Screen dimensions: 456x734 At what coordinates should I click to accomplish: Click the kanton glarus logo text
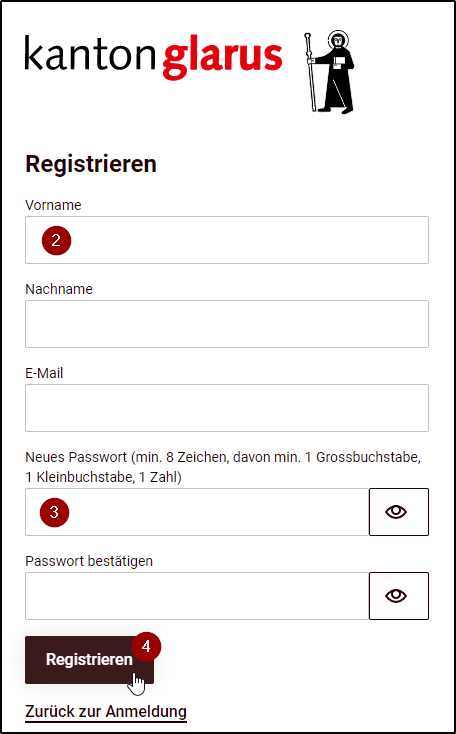[154, 57]
